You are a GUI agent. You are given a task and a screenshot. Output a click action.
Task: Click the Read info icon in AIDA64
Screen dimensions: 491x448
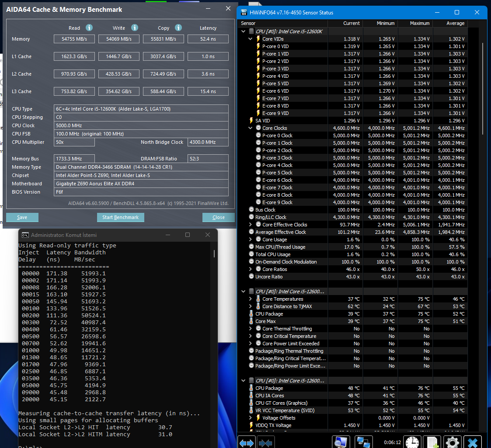pos(89,28)
